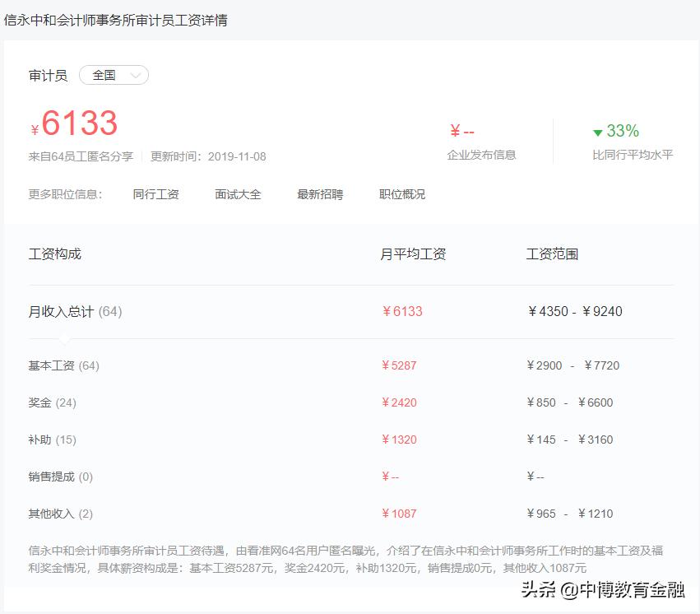View the 职位概况 overview
This screenshot has width=700, height=614.
[401, 194]
